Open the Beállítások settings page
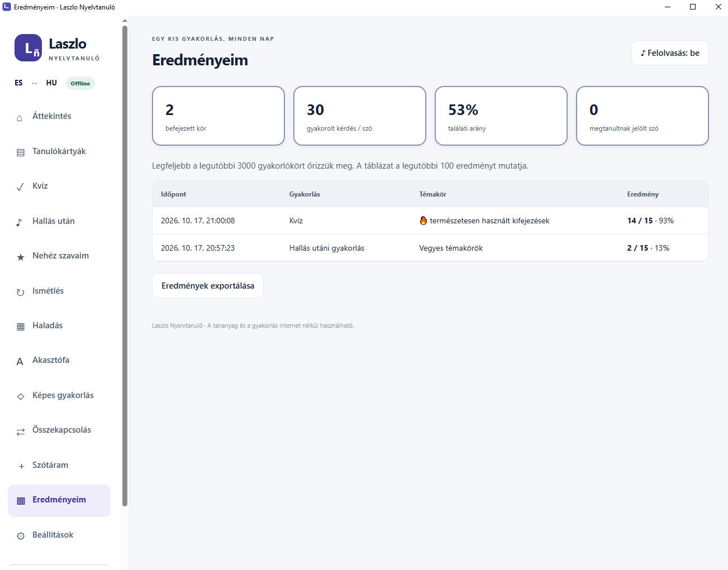This screenshot has width=728, height=570. point(59,535)
